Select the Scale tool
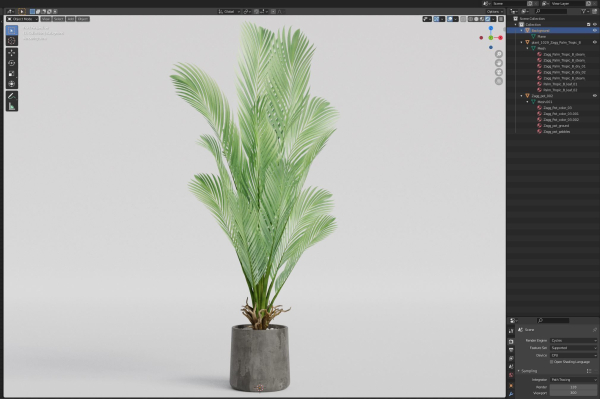Viewport: 600px width, 399px height. [12, 73]
